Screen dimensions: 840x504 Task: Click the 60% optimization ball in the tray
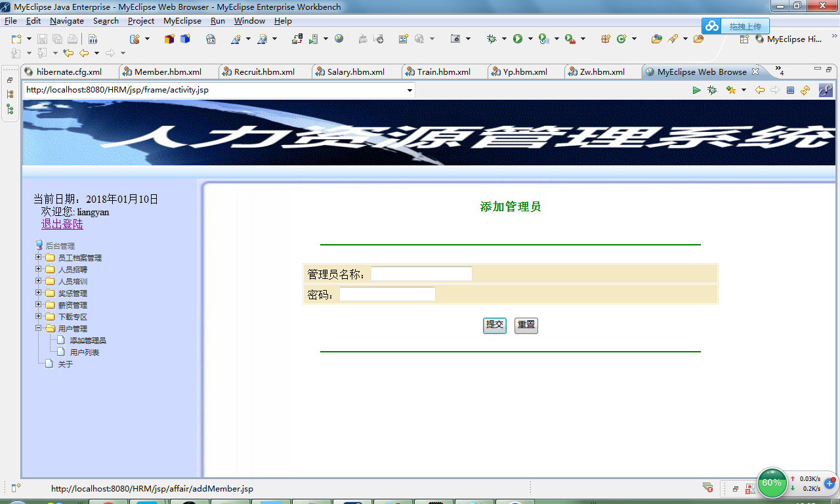coord(772,482)
